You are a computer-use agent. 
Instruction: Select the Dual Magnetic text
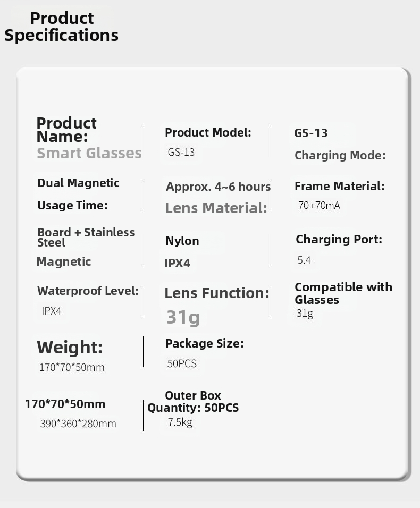coord(79,183)
